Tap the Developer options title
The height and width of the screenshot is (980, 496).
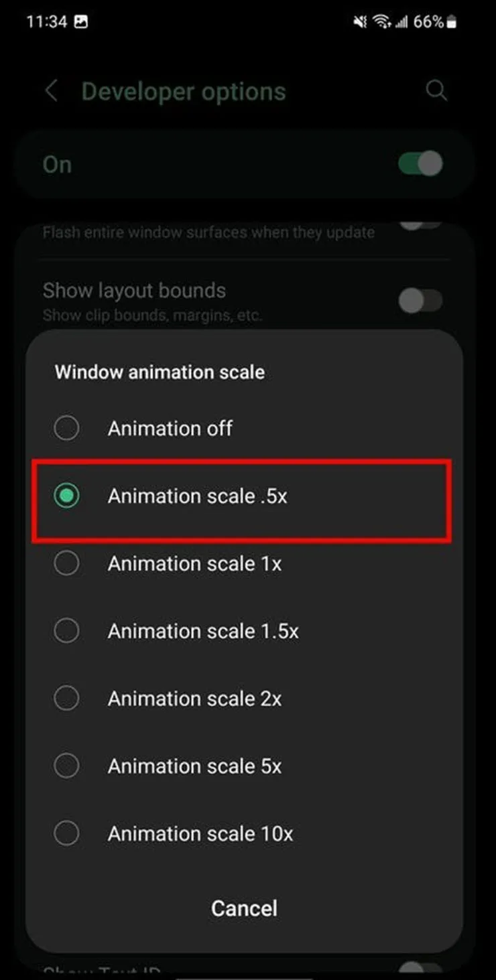point(184,92)
